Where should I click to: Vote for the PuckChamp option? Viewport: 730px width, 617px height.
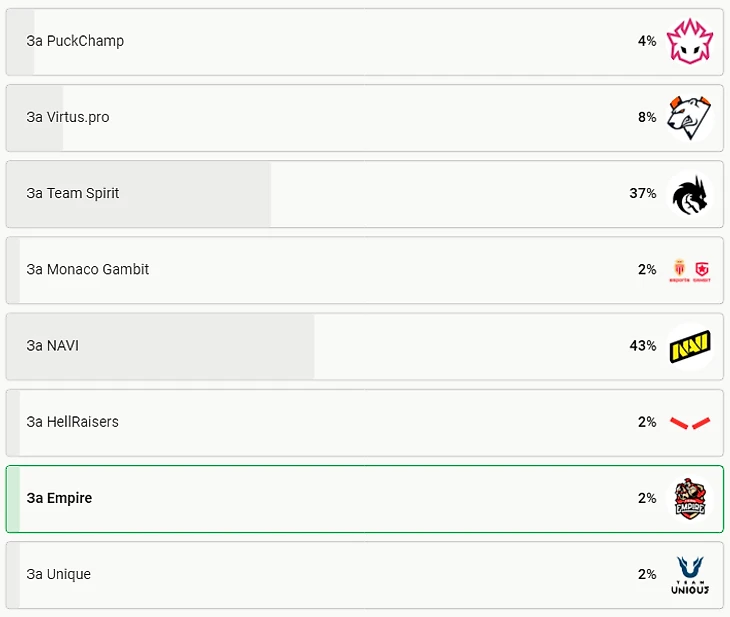tap(365, 41)
